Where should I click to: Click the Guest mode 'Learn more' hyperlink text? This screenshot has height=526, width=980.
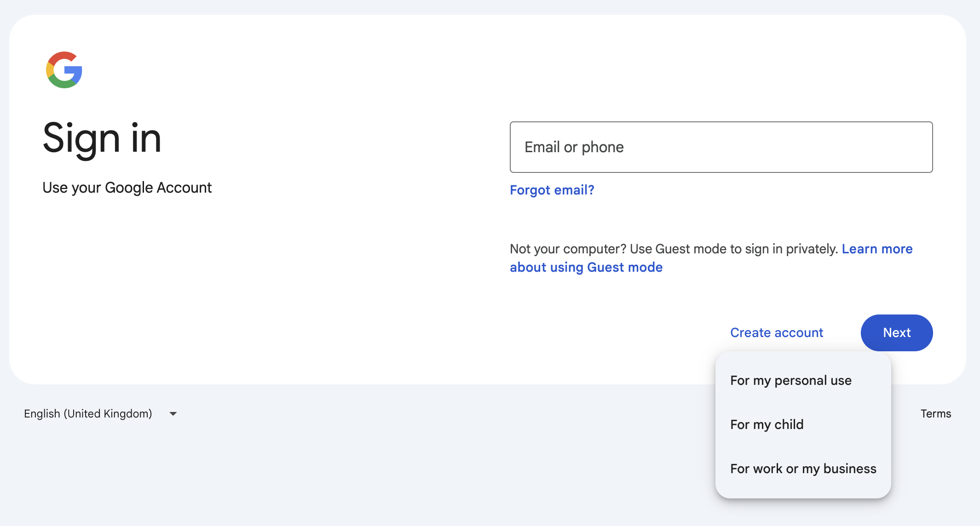[x=876, y=249]
